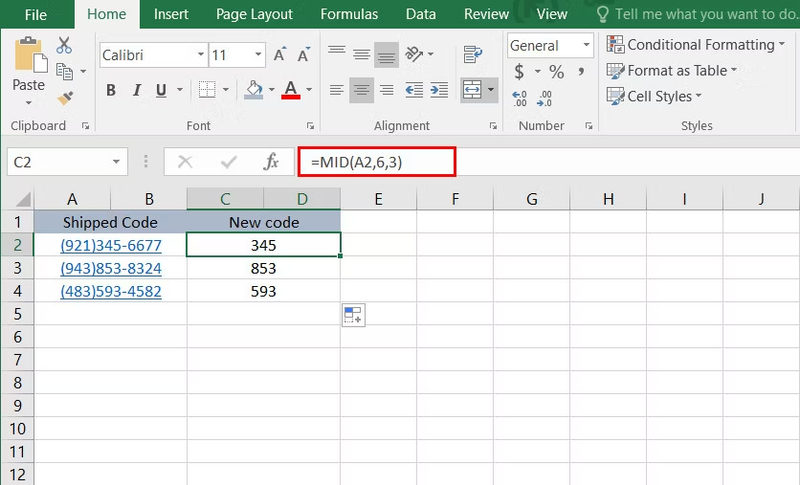Click the Wrap Text icon
800x485 pixels.
472,54
